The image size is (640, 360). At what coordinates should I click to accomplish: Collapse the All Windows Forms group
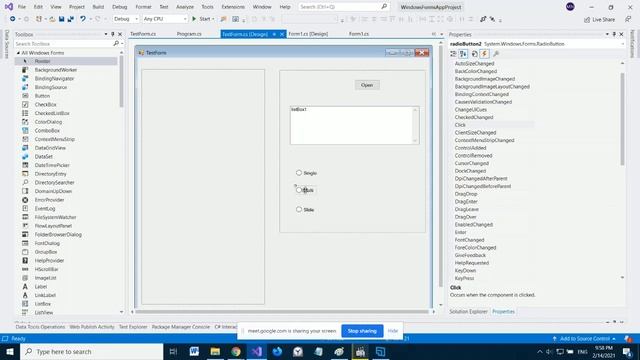point(18,53)
